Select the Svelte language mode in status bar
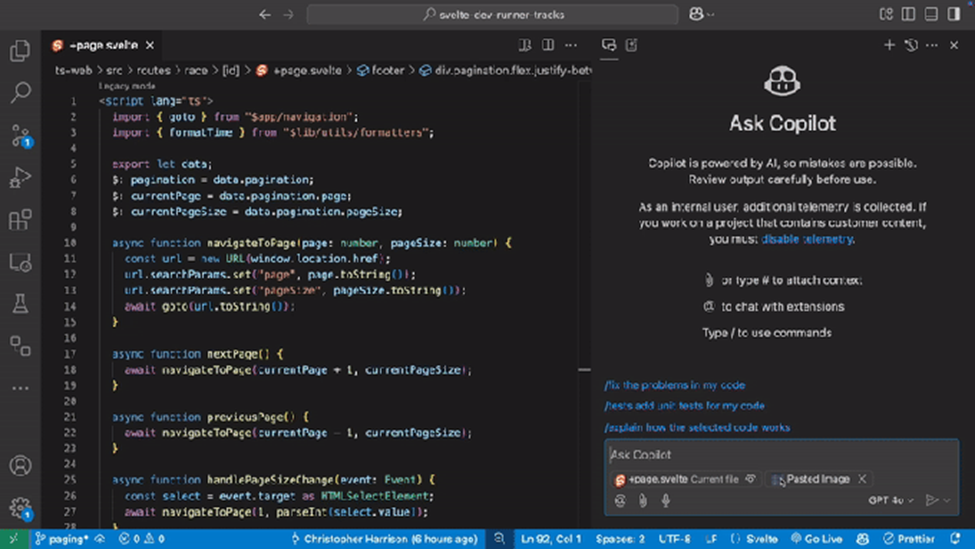 (x=750, y=539)
